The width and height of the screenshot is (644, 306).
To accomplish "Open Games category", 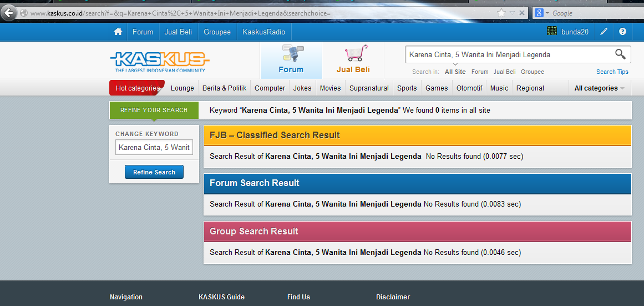I will (437, 88).
